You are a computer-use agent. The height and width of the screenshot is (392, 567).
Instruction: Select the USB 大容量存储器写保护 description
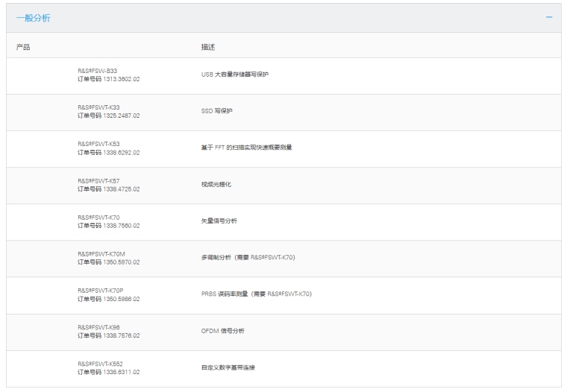[234, 75]
